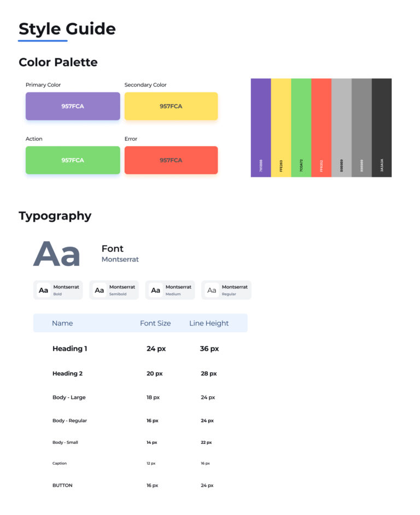The image size is (420, 515).
Task: Click the Aa icon in Montserrat Bold chip
Action: coord(43,291)
